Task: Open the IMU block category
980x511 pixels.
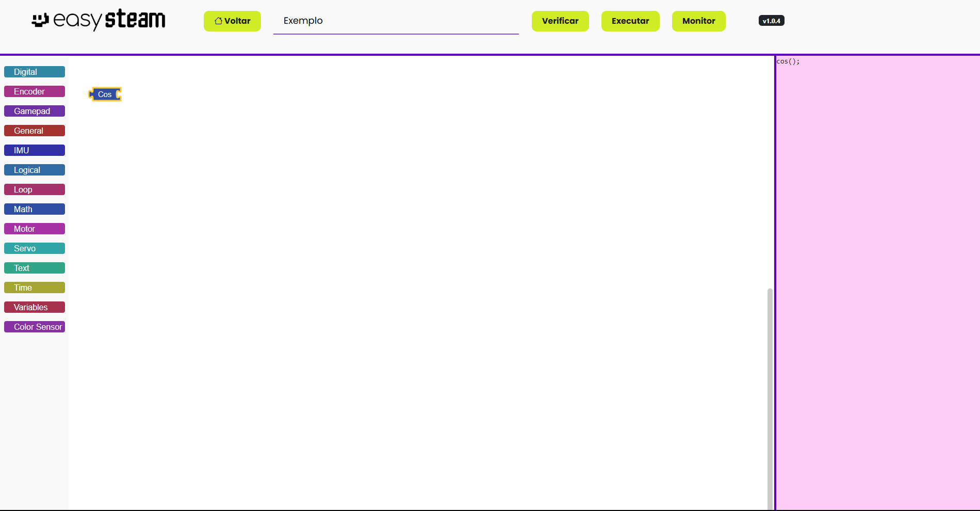Action: tap(35, 150)
